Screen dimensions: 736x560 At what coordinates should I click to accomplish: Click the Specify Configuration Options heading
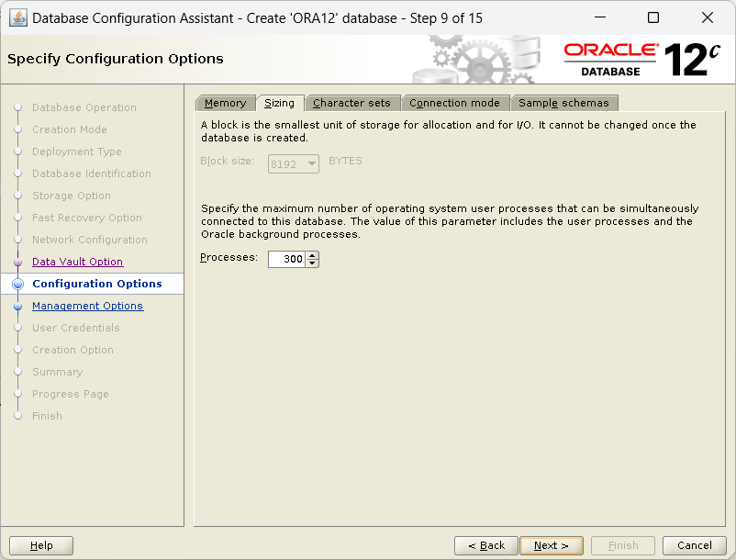click(x=116, y=59)
